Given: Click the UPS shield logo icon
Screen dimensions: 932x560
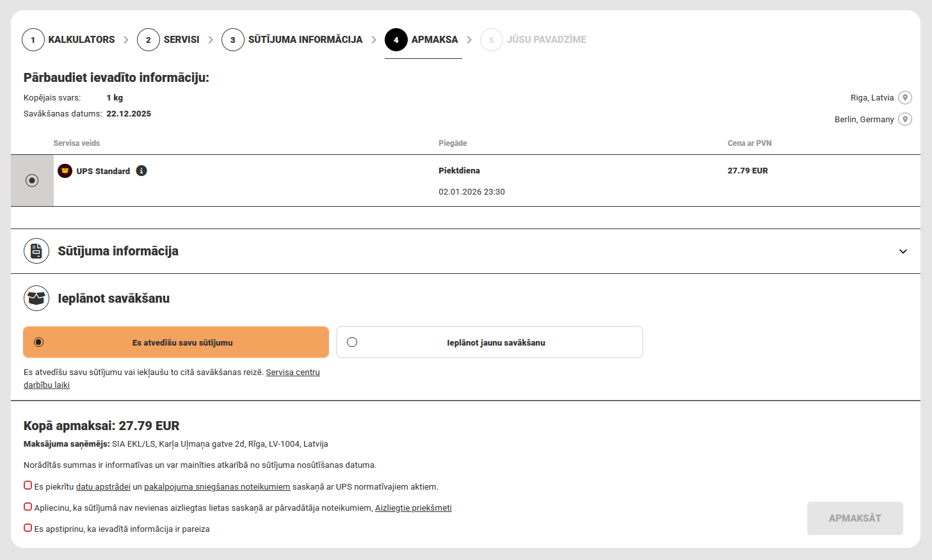Looking at the screenshot, I should tap(65, 171).
